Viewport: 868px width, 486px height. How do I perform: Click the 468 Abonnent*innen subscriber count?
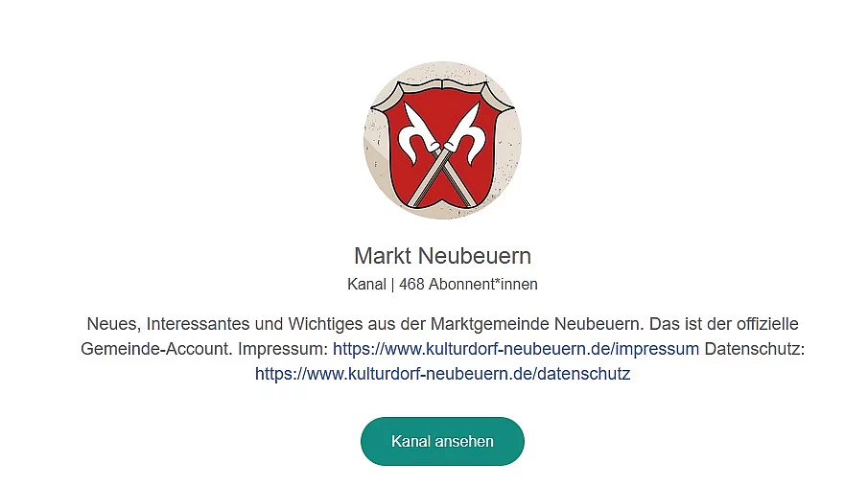point(468,285)
